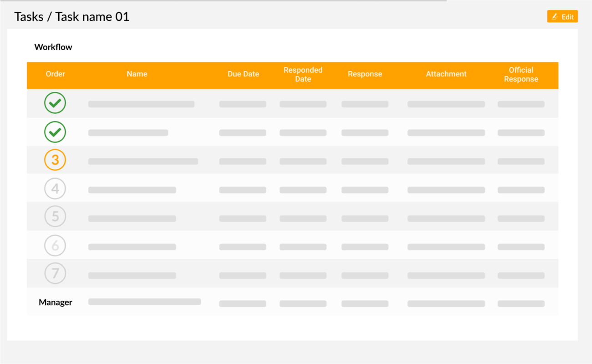Viewport: 592px width, 364px height.
Task: Click the step 7 order circle
Action: tap(55, 273)
